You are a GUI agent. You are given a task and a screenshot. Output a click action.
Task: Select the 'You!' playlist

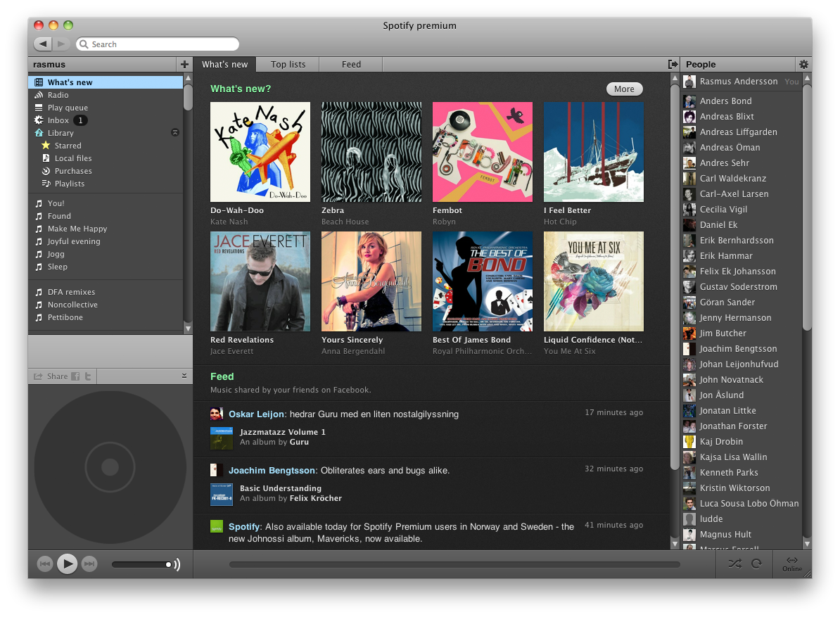tap(106, 203)
